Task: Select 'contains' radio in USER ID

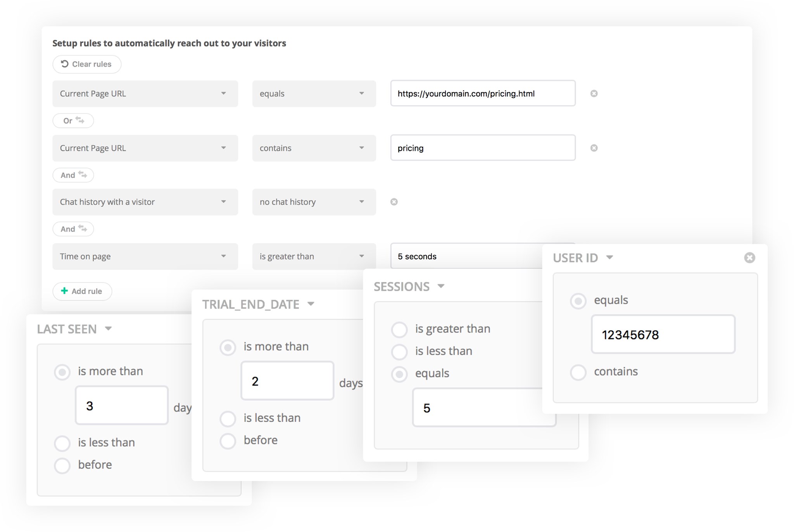Action: click(x=578, y=372)
